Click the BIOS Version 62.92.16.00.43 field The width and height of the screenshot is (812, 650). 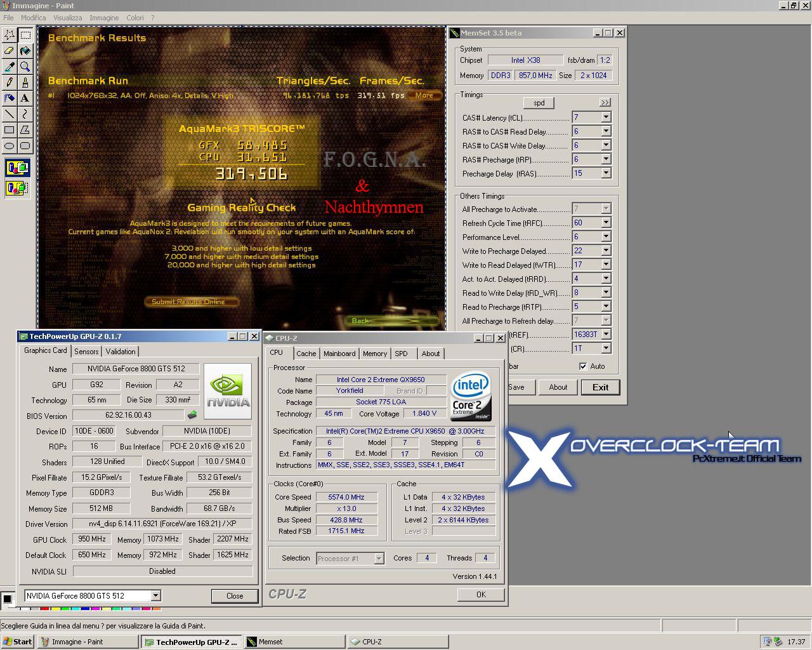[x=128, y=415]
